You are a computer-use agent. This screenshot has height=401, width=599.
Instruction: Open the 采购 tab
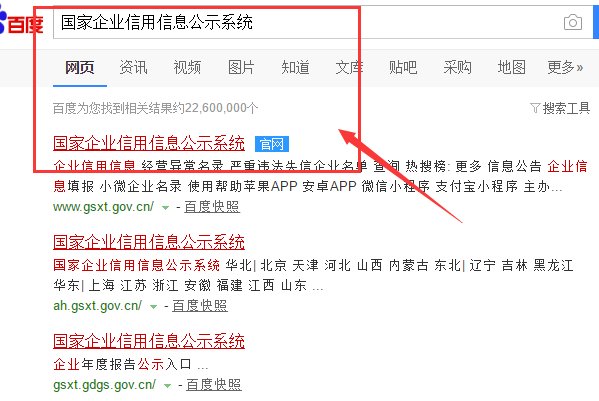[457, 68]
